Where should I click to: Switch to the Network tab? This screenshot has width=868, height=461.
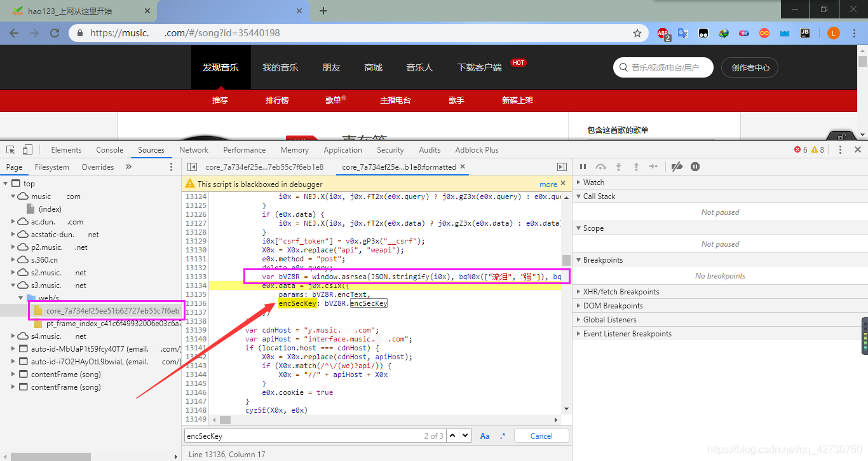[x=194, y=150]
